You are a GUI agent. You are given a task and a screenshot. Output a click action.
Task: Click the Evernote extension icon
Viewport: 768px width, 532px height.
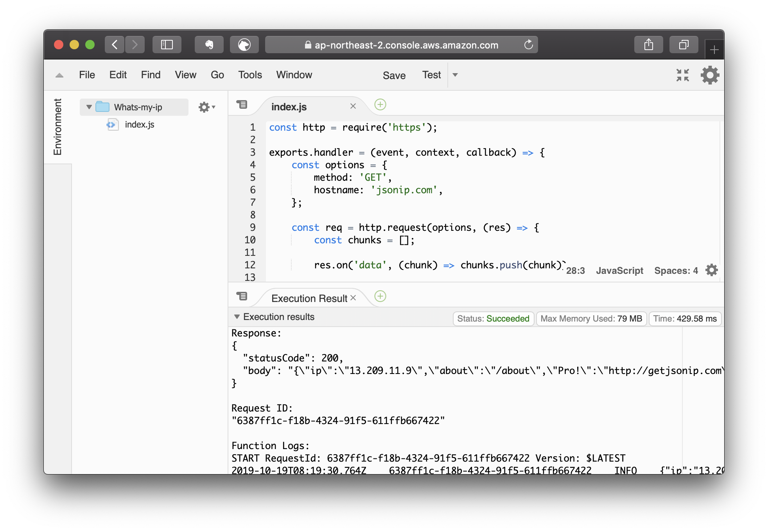pyautogui.click(x=209, y=45)
